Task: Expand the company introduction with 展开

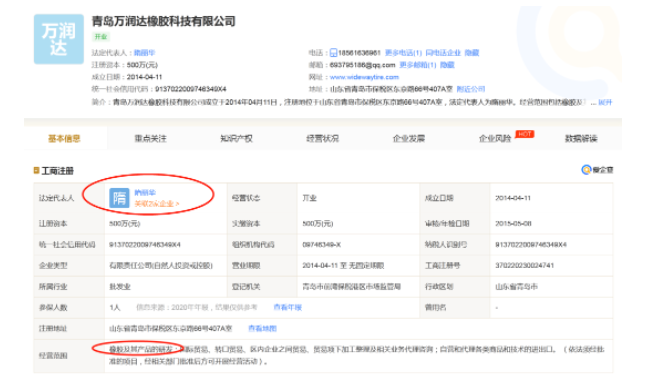Action: coord(605,102)
